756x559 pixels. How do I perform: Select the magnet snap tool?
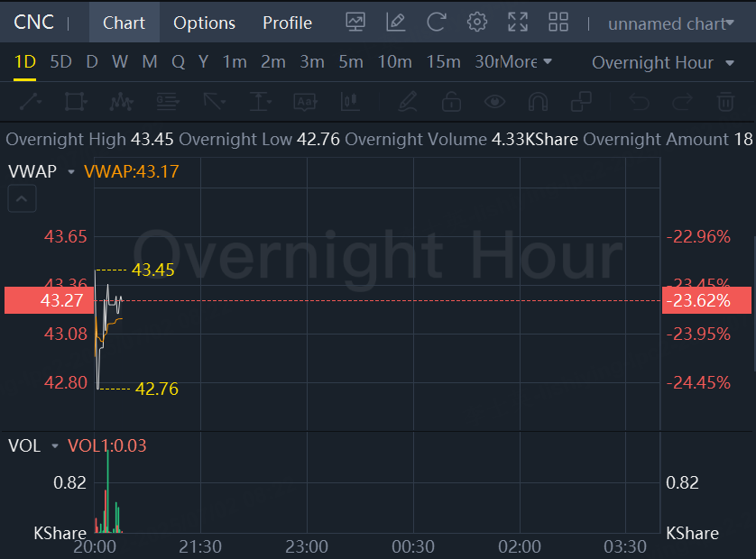coord(538,101)
